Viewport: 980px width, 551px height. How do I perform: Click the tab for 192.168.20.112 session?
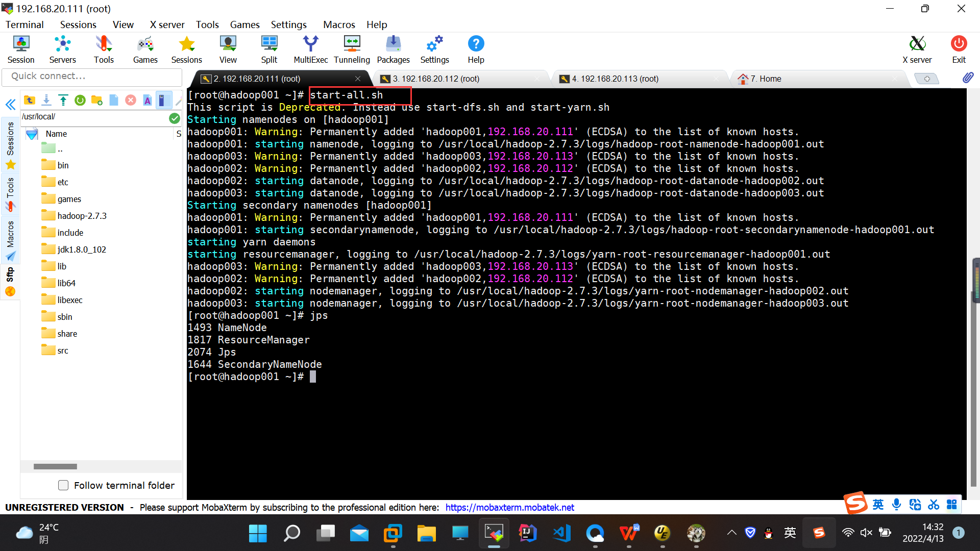pos(437,78)
